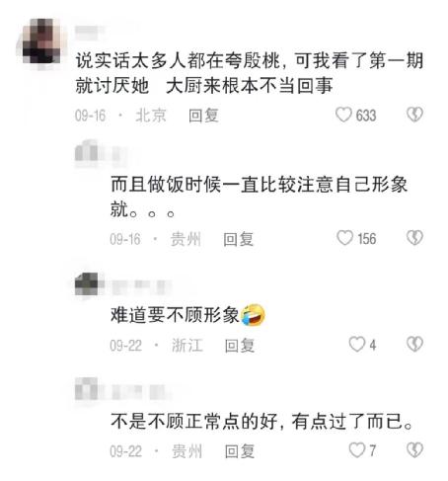Open avatar of Zhejiang replier
Viewport: 448px width, 481px height.
86,283
